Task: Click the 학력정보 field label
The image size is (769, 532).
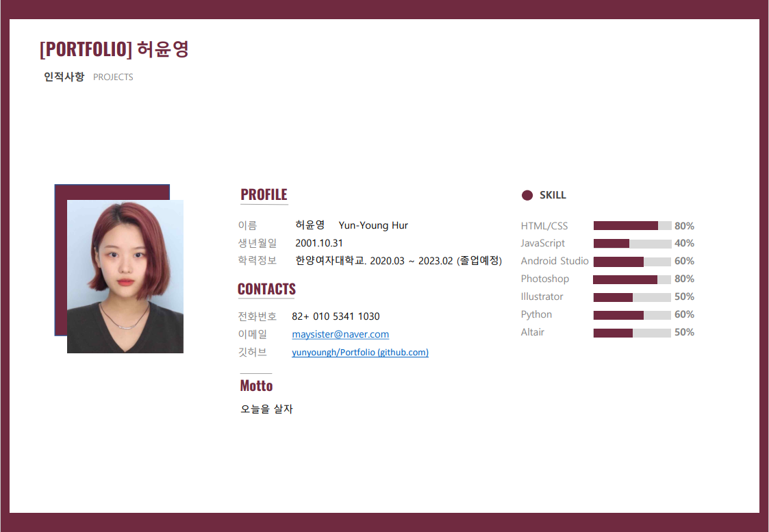Action: (x=257, y=260)
